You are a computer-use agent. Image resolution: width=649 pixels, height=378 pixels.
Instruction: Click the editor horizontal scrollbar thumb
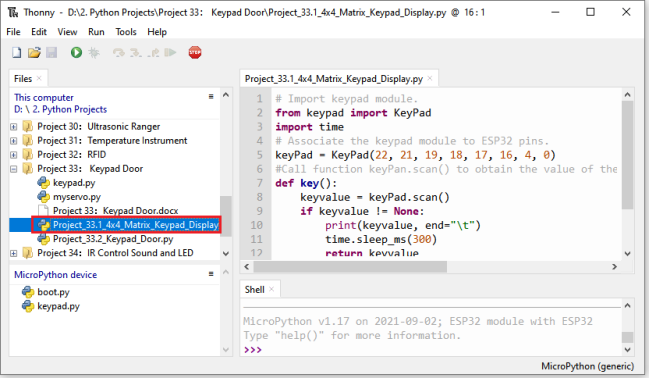tap(350, 267)
